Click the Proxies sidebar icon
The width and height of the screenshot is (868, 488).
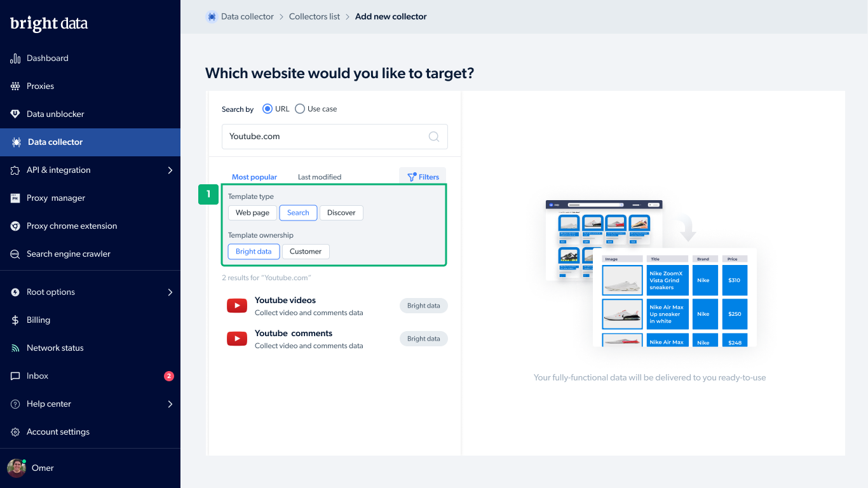tap(15, 86)
